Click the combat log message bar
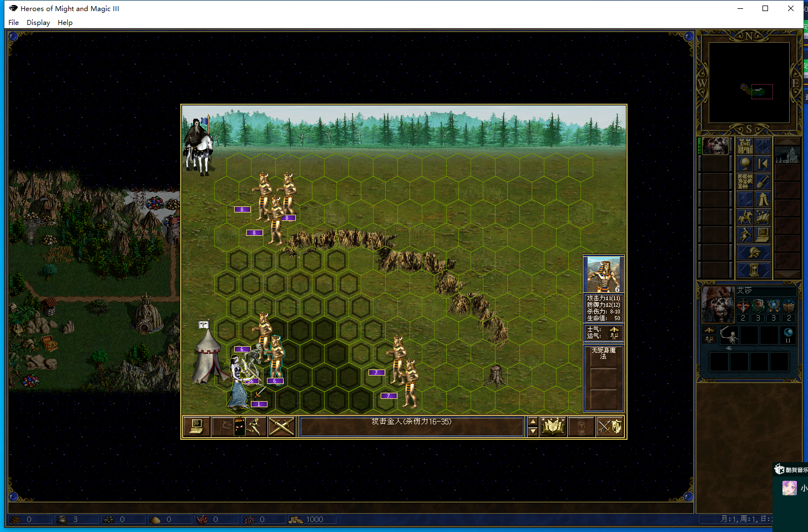 pyautogui.click(x=412, y=427)
